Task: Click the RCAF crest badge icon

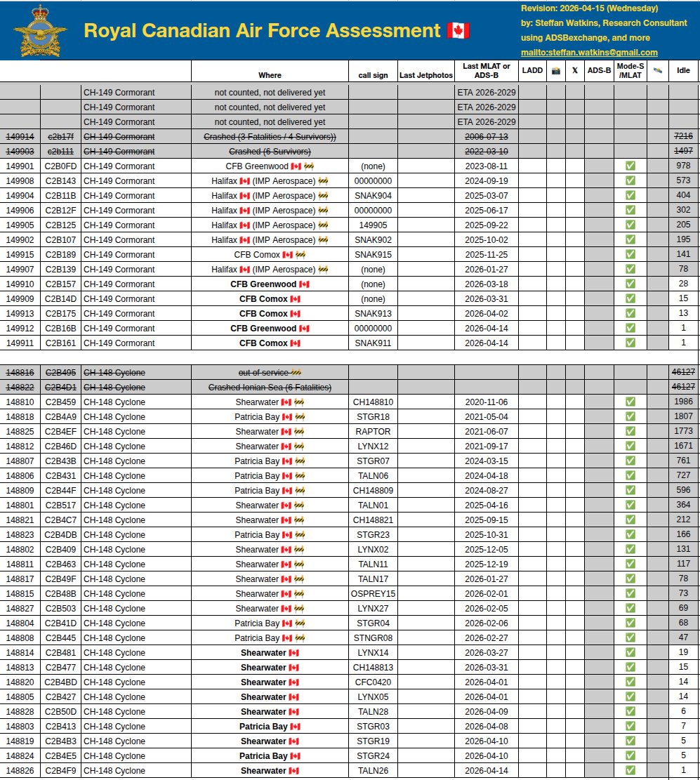Action: 39,31
